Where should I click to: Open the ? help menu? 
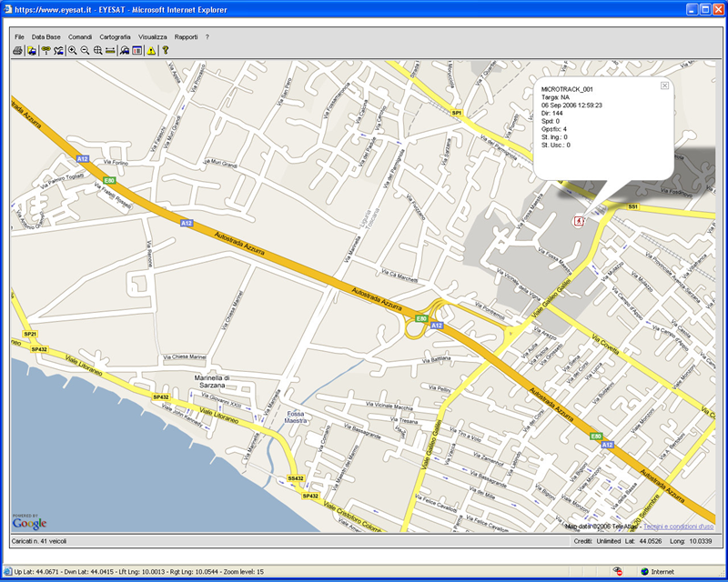[207, 37]
